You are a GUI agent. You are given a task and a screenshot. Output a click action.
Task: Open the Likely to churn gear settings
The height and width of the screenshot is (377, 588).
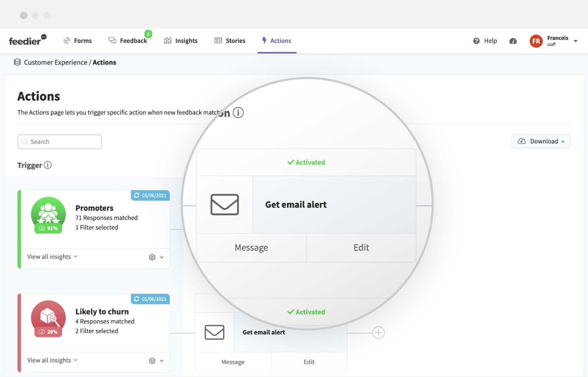(x=152, y=361)
